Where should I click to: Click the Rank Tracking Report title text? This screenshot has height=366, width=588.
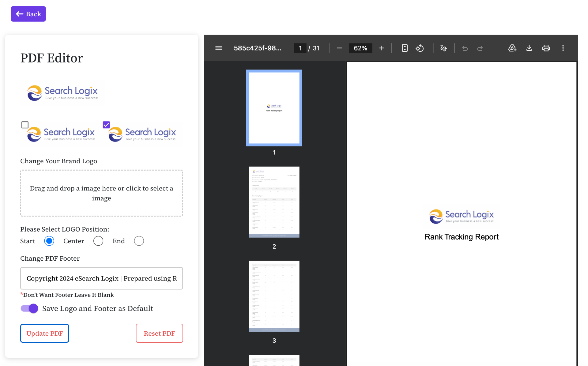click(x=462, y=237)
